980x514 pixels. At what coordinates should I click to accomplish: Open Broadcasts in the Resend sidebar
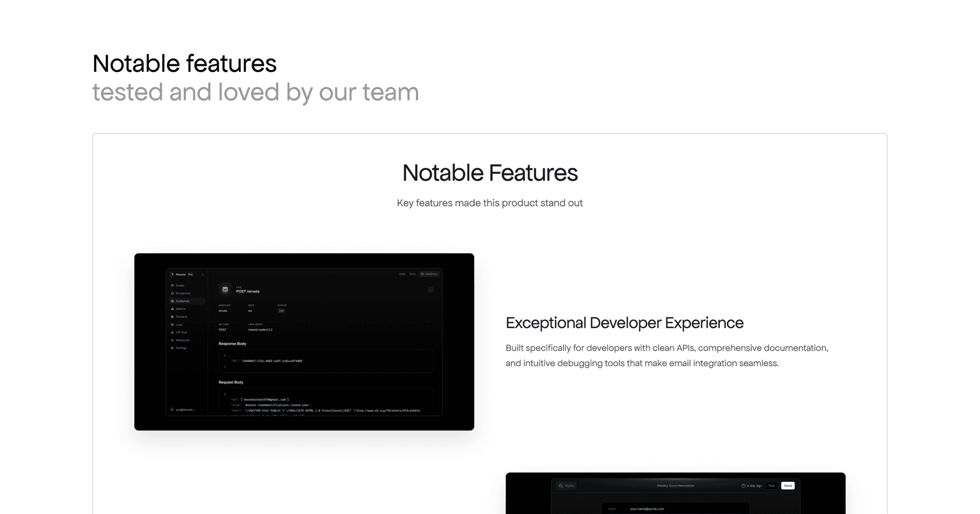coord(183,293)
